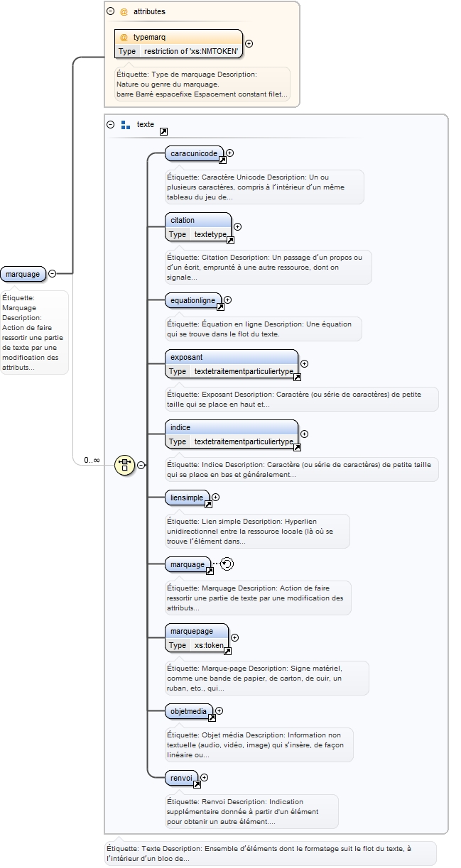Image resolution: width=461 pixels, height=868 pixels.
Task: Select the marquepage element box
Action: [x=197, y=638]
